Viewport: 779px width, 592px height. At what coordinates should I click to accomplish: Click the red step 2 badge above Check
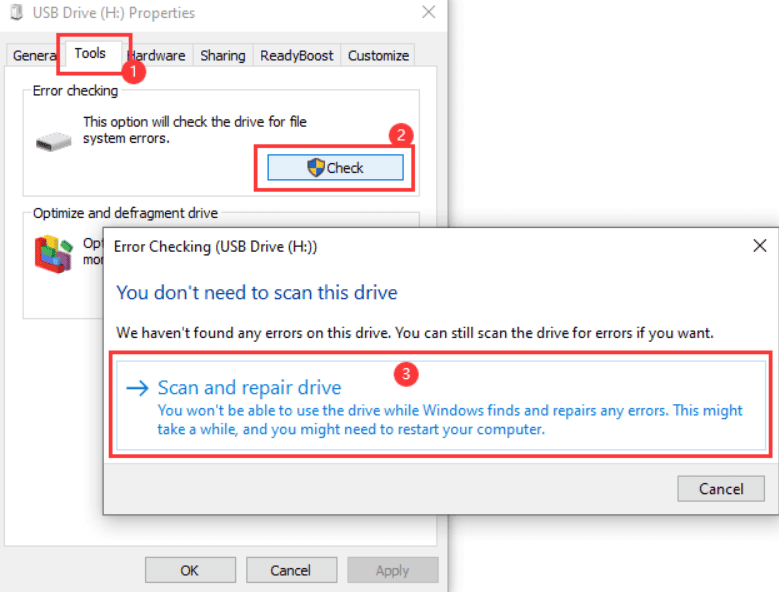(x=400, y=134)
